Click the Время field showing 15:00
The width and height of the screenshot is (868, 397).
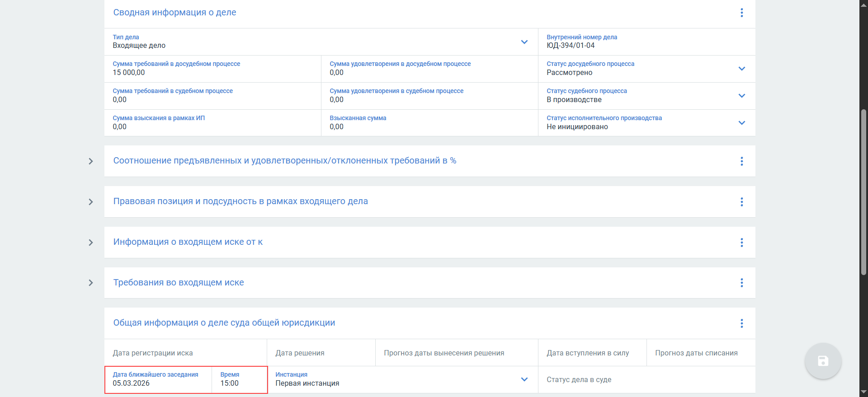coord(239,380)
